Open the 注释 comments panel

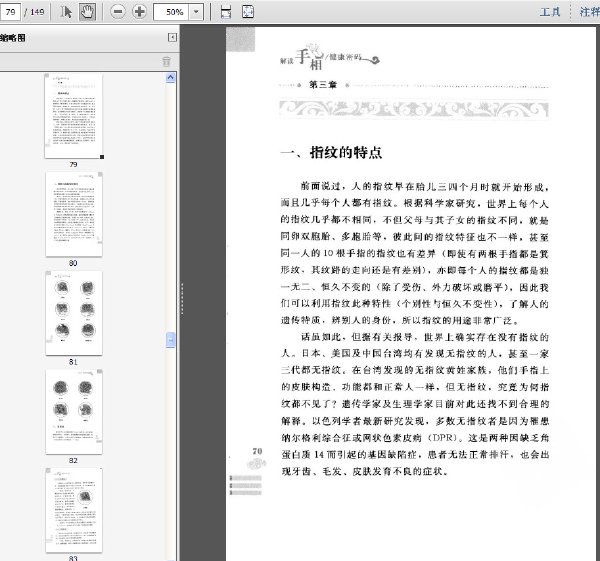click(589, 12)
